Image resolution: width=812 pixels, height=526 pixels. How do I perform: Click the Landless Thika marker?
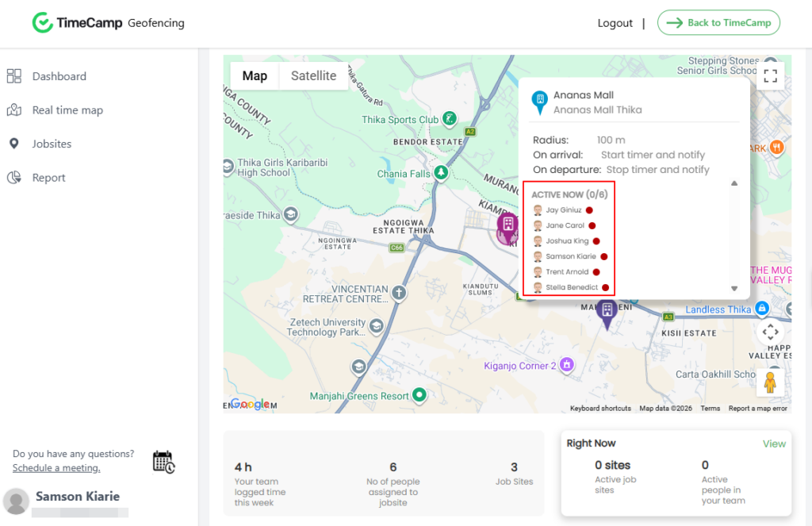pyautogui.click(x=761, y=309)
